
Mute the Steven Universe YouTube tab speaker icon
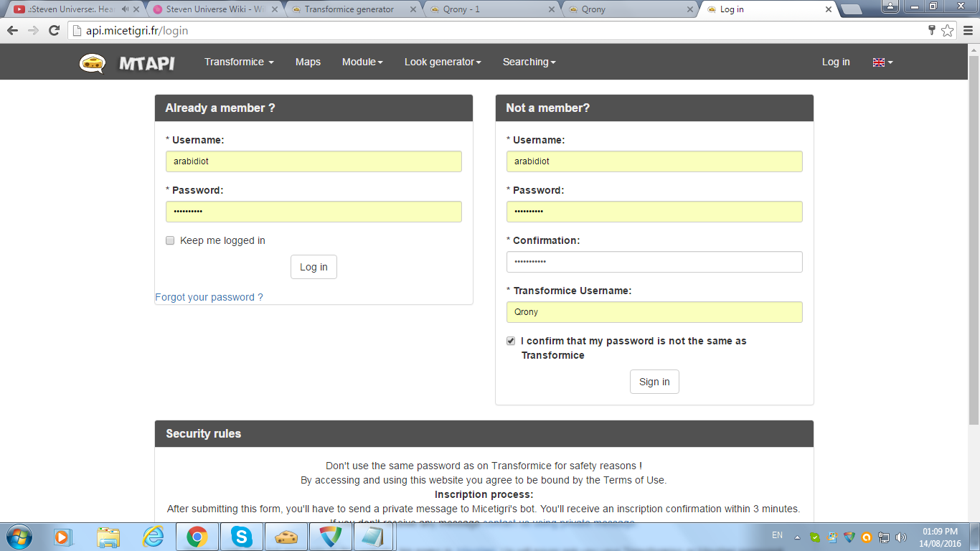(126, 9)
